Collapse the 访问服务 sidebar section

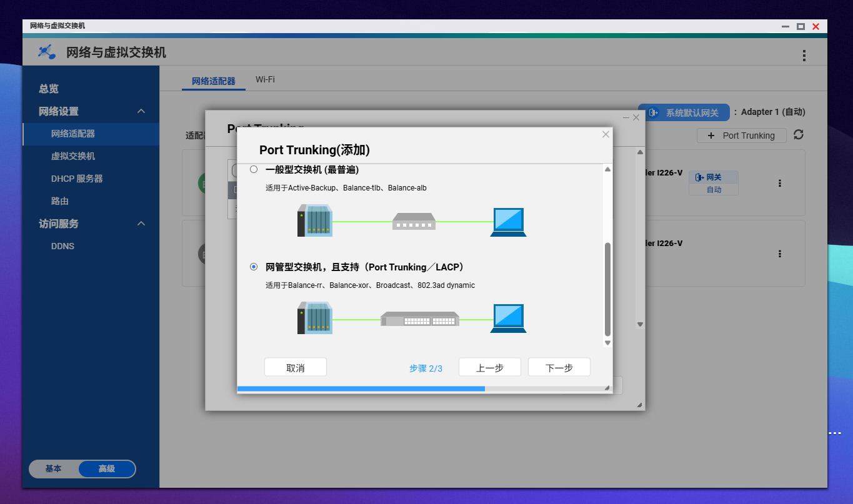141,224
